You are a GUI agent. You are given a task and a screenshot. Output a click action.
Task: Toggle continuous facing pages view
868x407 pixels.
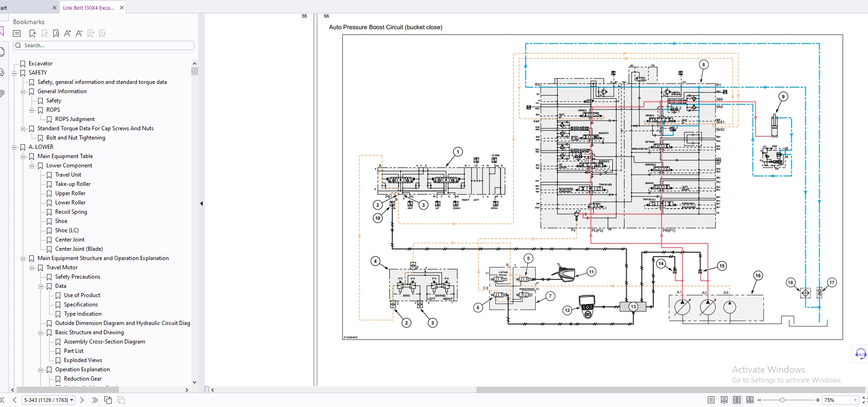point(750,400)
